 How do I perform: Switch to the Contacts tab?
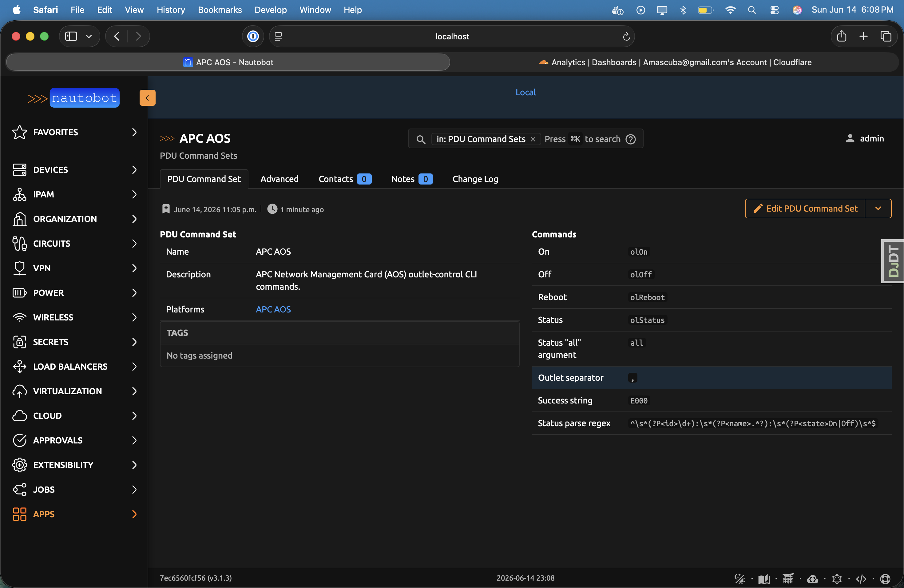pos(345,179)
